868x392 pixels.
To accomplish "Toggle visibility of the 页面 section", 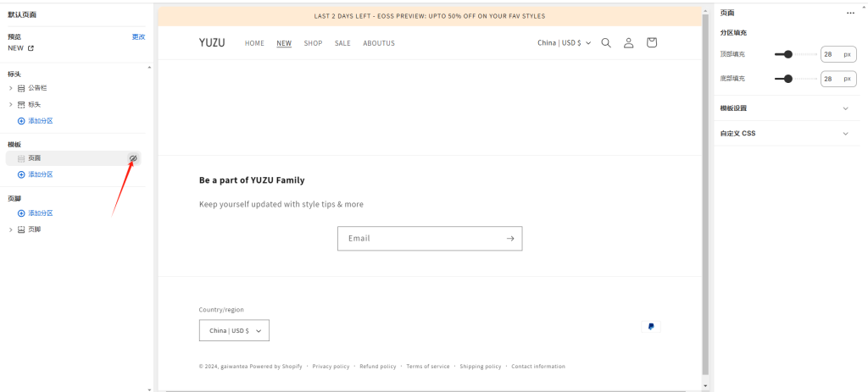I will coord(133,158).
